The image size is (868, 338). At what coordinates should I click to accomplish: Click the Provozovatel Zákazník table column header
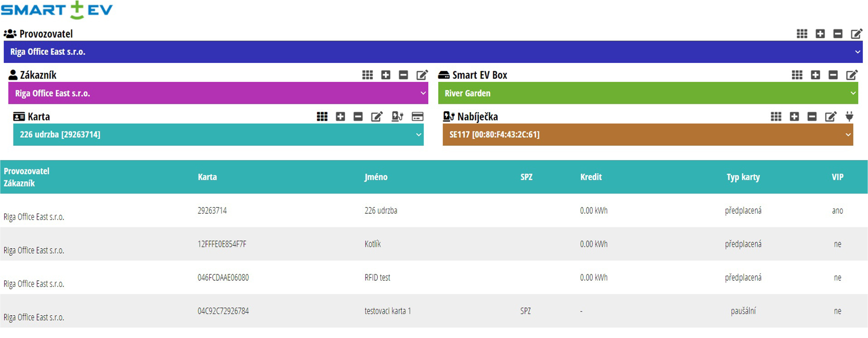[x=26, y=177]
